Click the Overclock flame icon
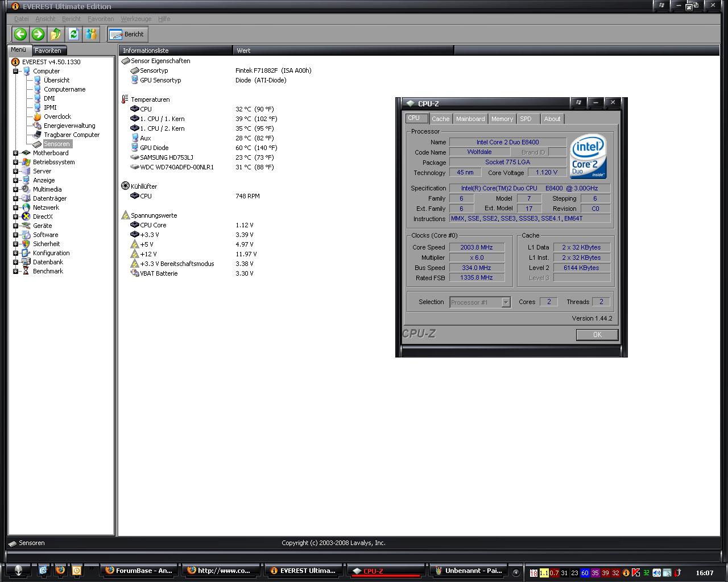The height and width of the screenshot is (582, 728). 38,117
